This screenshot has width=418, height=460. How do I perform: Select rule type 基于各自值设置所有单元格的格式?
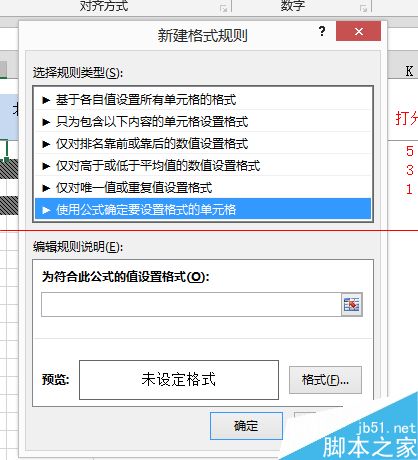[x=203, y=100]
